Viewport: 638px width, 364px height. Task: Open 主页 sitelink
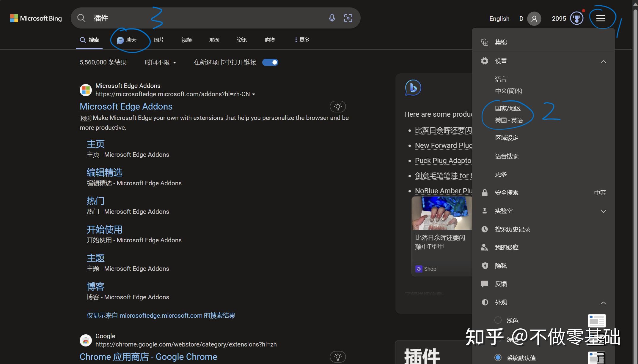coord(95,144)
